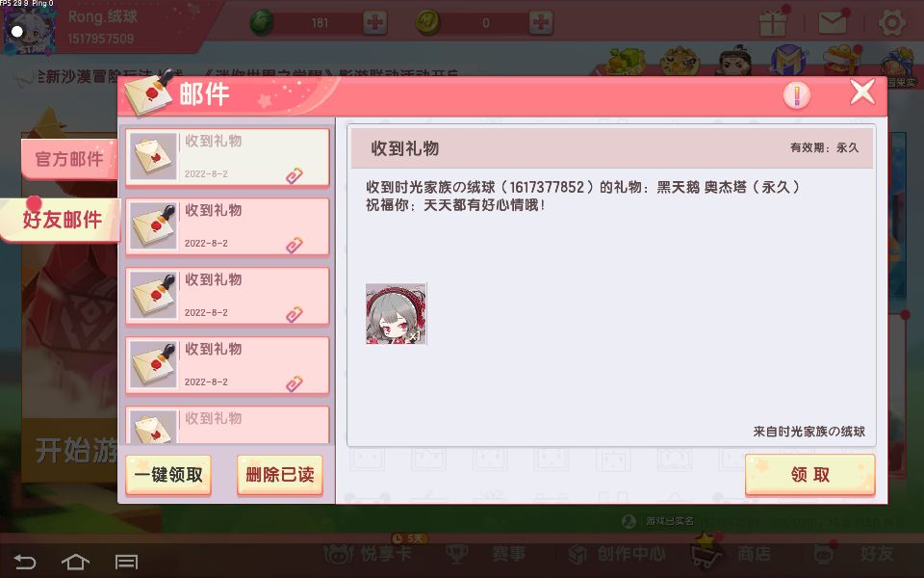
Task: Click the gift character avatar thumbnail
Action: [396, 314]
